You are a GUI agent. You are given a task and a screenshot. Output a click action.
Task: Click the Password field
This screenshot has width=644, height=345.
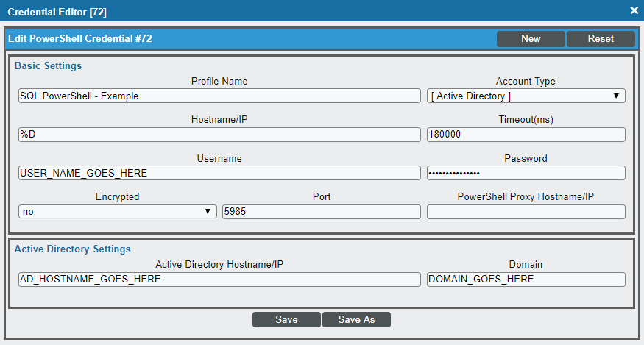[526, 173]
